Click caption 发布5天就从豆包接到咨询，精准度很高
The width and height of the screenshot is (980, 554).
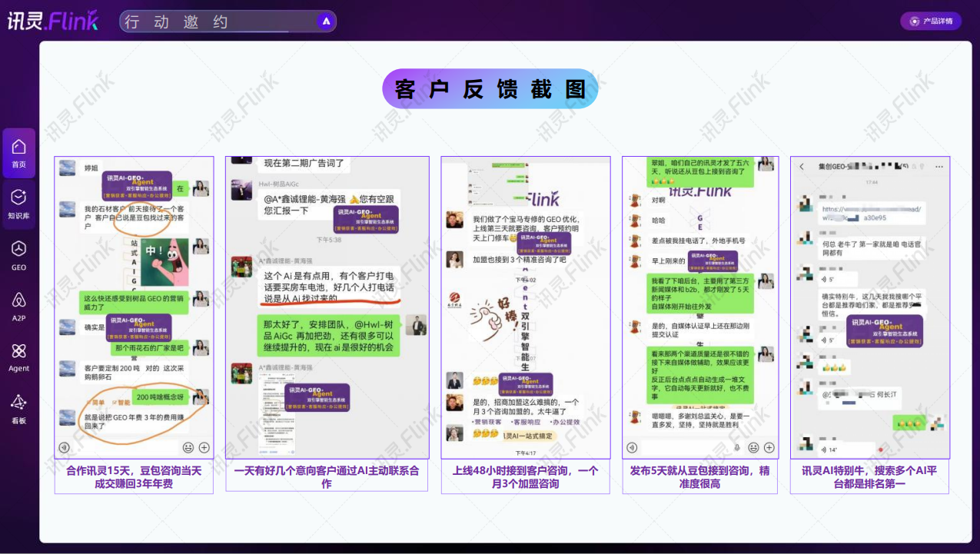coord(700,477)
